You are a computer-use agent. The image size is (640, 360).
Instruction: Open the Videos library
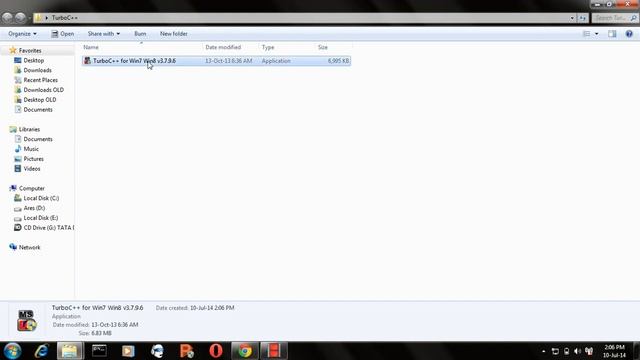pyautogui.click(x=31, y=169)
